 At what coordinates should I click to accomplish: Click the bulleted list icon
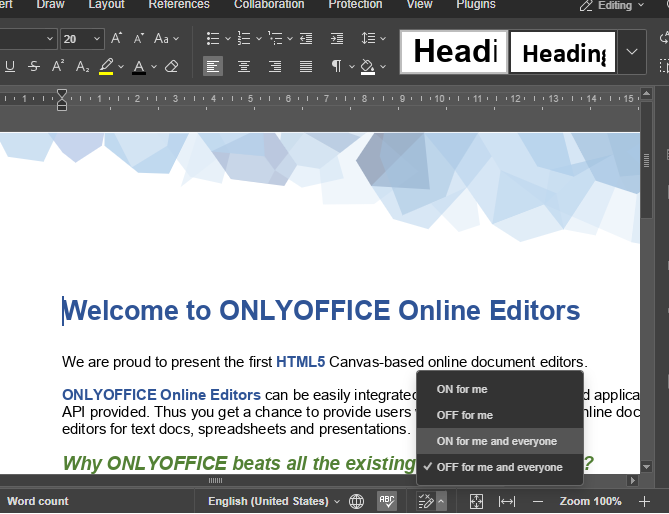tap(213, 39)
